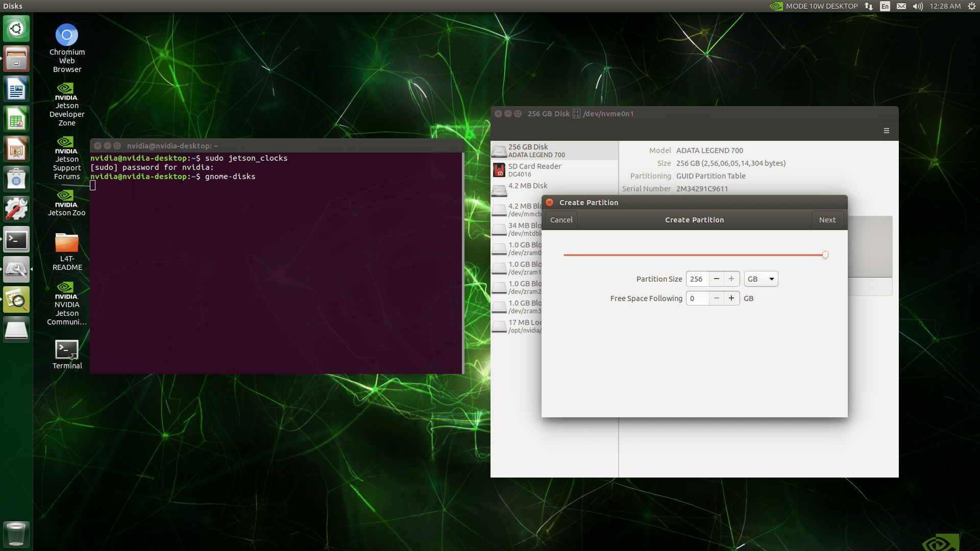Screen dimensions: 980x551
Task: Increase Free Space Following with plus button
Action: tap(731, 298)
